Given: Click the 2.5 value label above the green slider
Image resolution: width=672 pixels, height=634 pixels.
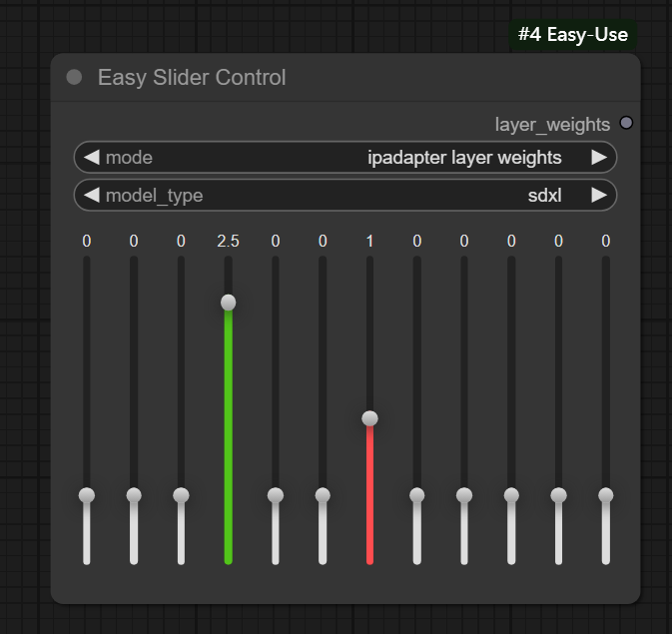Looking at the screenshot, I should (228, 241).
